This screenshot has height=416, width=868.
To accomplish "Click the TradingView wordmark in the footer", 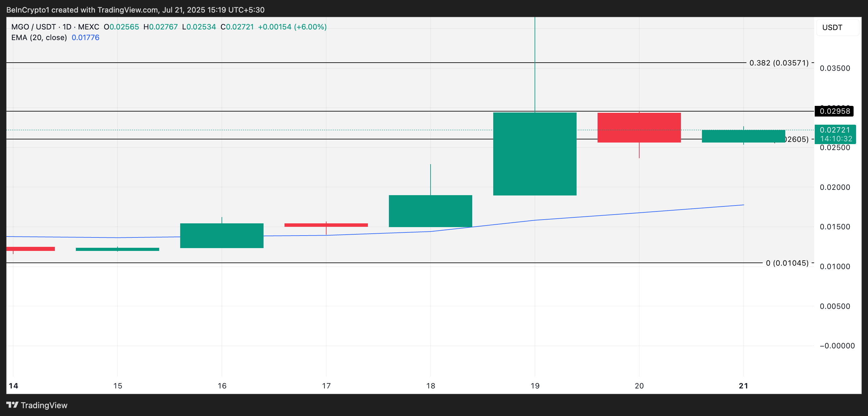I will [44, 405].
